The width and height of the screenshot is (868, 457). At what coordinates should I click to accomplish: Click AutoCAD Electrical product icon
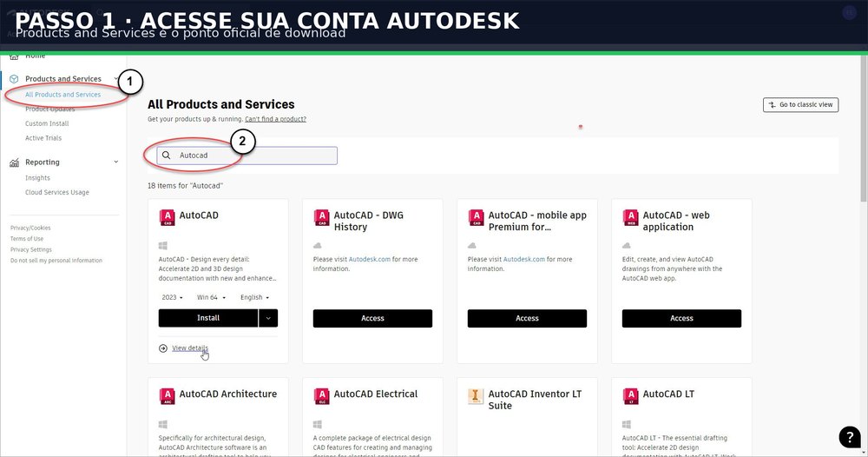tap(321, 396)
